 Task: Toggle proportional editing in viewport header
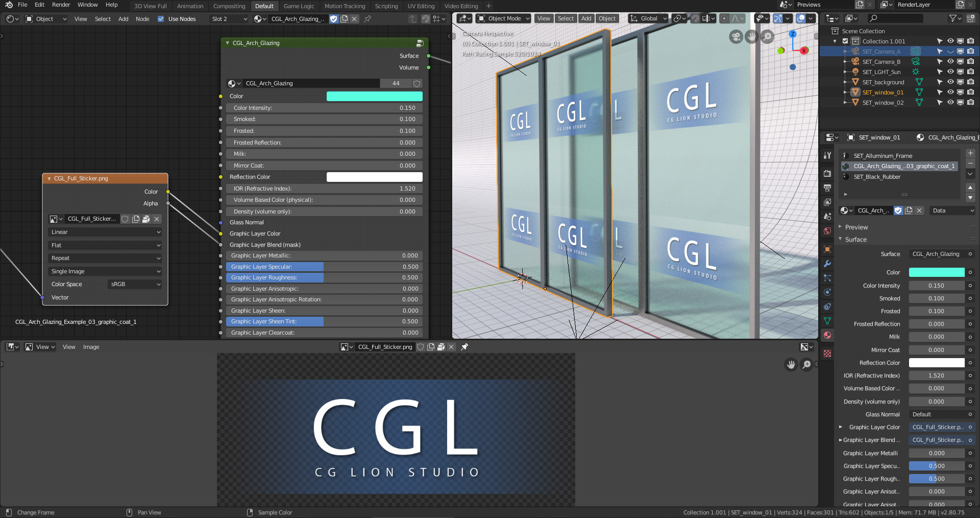tap(724, 18)
